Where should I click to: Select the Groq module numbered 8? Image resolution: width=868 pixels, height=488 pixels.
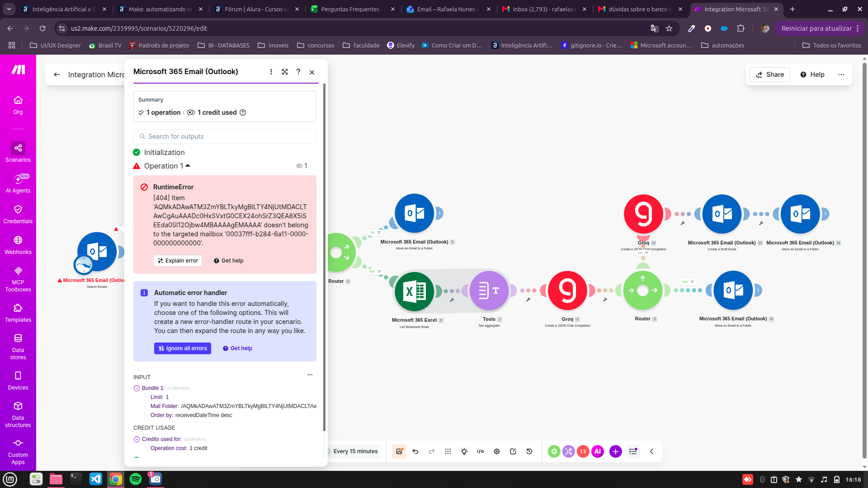click(x=567, y=291)
